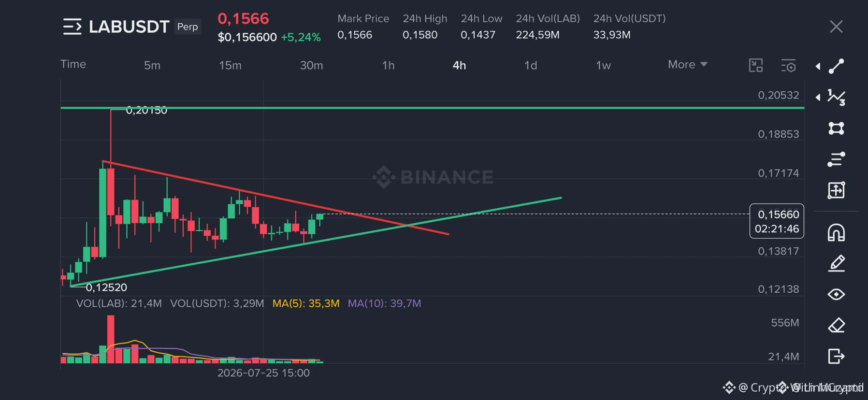Image resolution: width=868 pixels, height=400 pixels.
Task: Switch to the 15m timeframe
Action: pos(230,65)
